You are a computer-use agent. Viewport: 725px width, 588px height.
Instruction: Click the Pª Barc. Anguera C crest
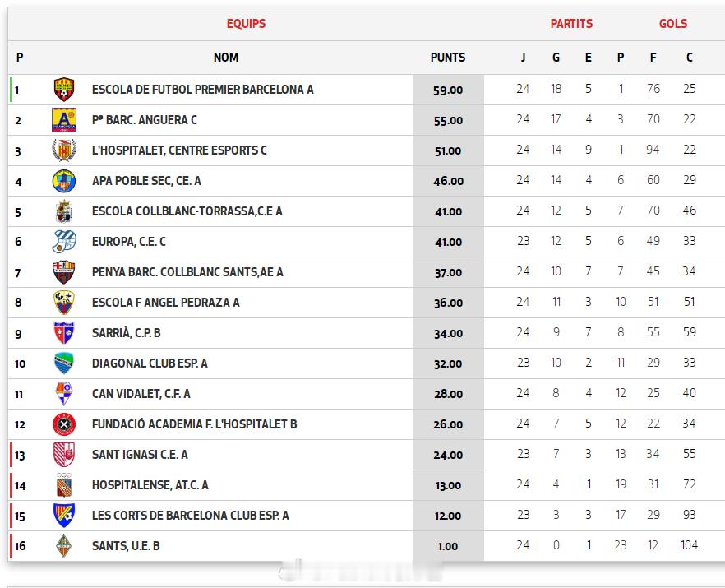64,120
